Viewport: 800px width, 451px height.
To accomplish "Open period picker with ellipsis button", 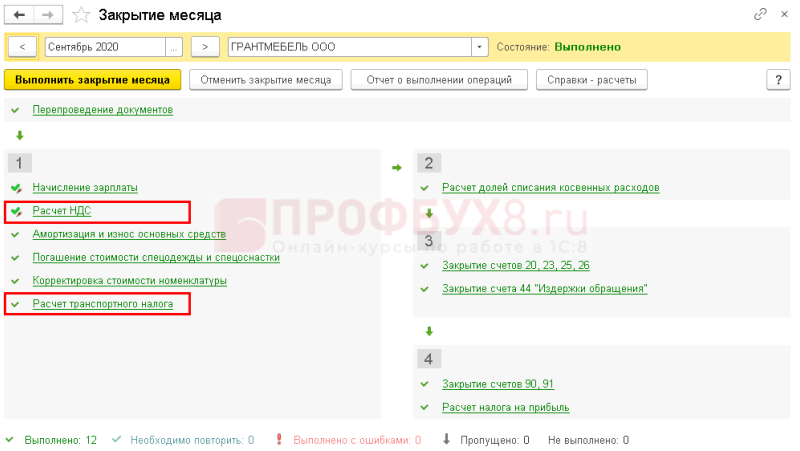I will click(173, 47).
